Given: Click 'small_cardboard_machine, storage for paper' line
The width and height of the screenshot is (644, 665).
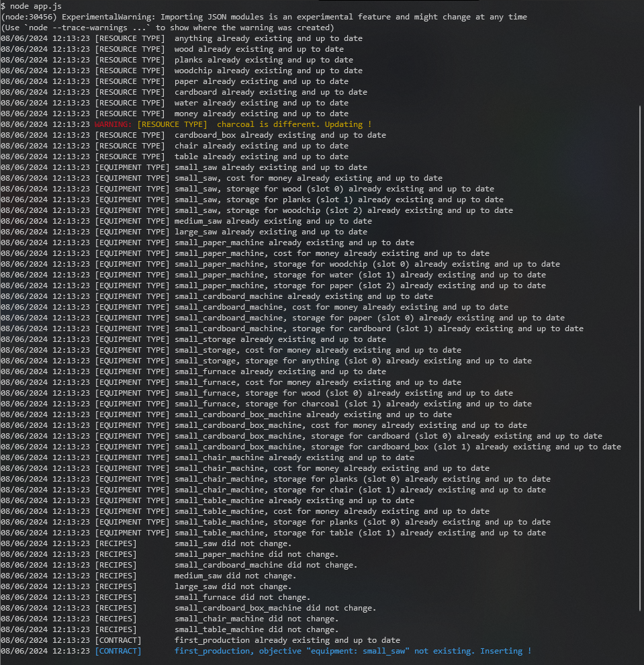Looking at the screenshot, I should pyautogui.click(x=282, y=318).
